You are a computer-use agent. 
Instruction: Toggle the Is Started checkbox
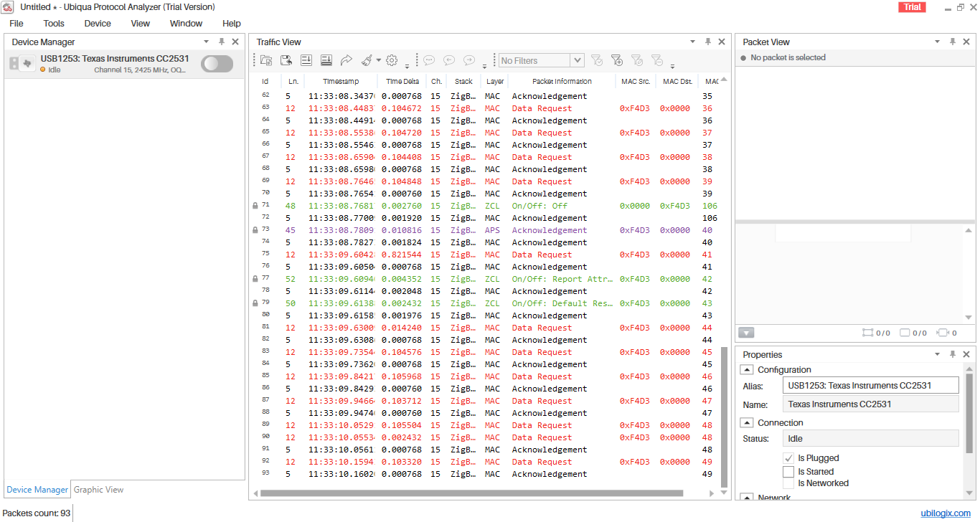tap(788, 472)
